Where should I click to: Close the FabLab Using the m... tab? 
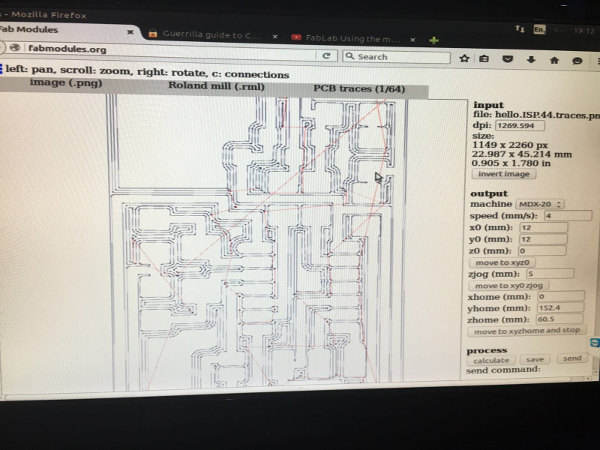412,39
